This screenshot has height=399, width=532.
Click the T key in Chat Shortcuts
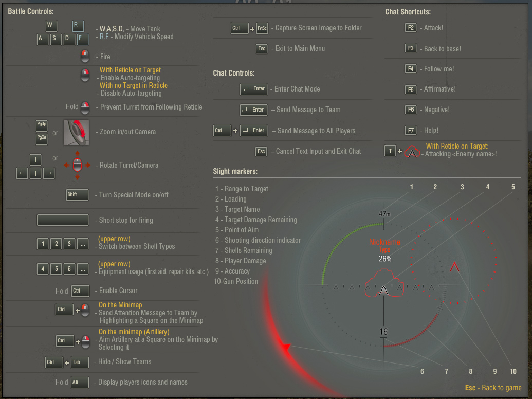pos(390,151)
